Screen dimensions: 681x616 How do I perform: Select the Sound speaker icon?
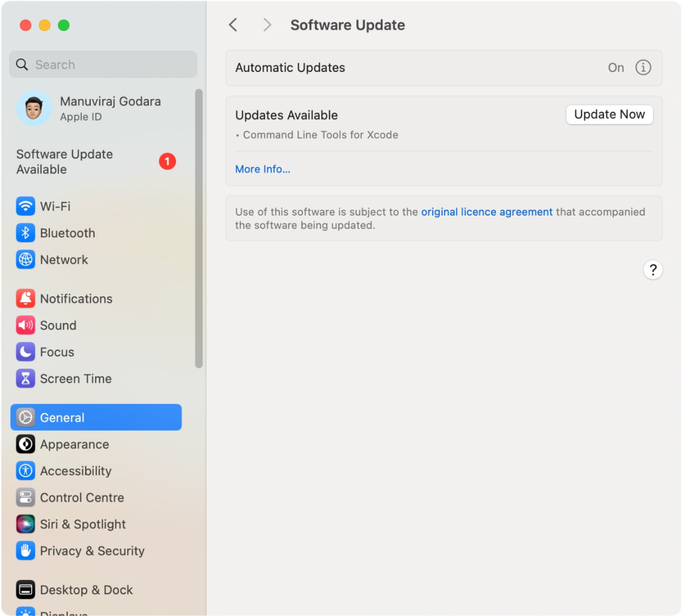click(25, 325)
